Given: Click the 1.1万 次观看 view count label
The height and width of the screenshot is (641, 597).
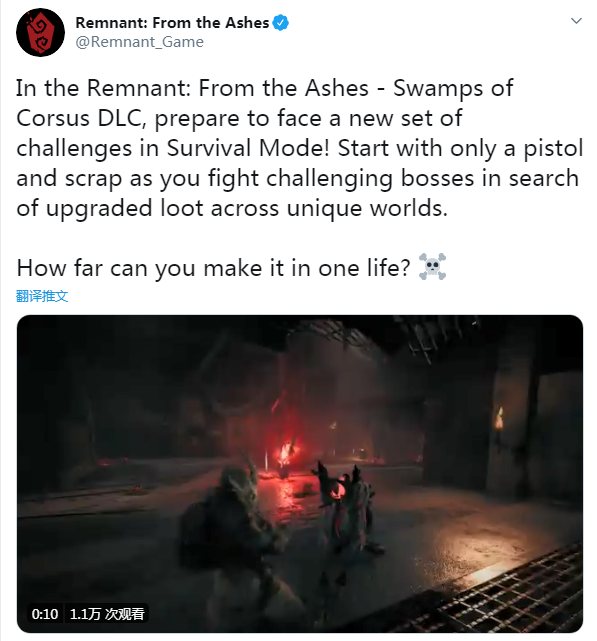Looking at the screenshot, I should point(107,614).
